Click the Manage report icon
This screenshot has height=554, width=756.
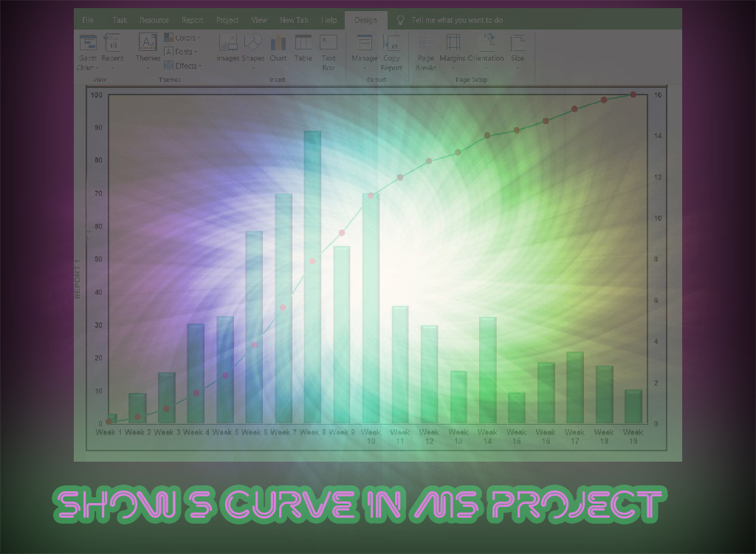click(x=365, y=42)
